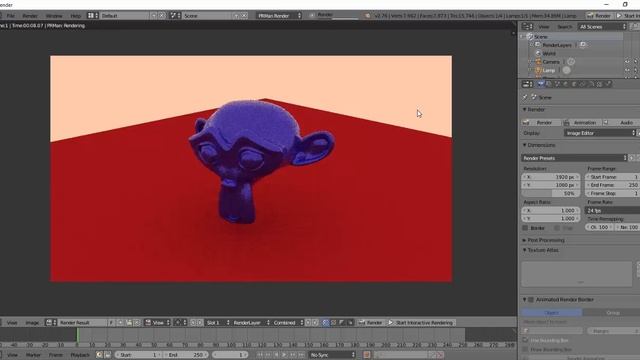Click the World icon in outliner
Screen dimensions: 640x360
pyautogui.click(x=538, y=53)
